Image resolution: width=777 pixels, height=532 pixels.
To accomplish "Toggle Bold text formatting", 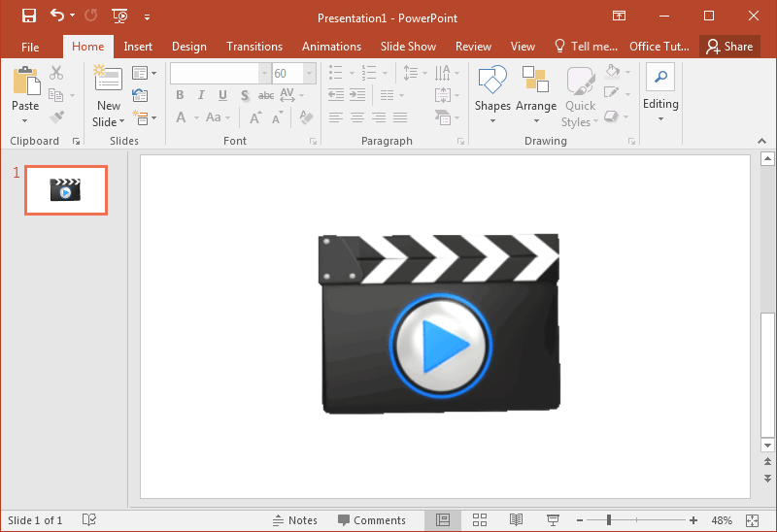I will (180, 95).
